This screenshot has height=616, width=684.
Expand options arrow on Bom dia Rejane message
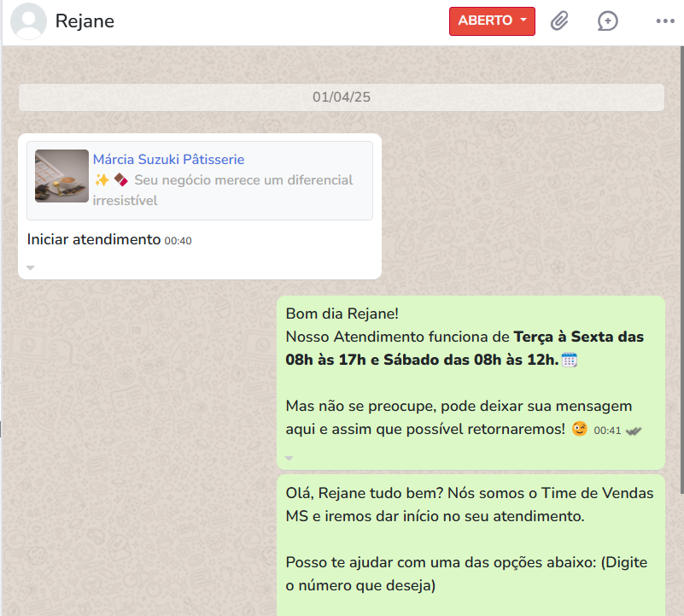pyautogui.click(x=289, y=459)
